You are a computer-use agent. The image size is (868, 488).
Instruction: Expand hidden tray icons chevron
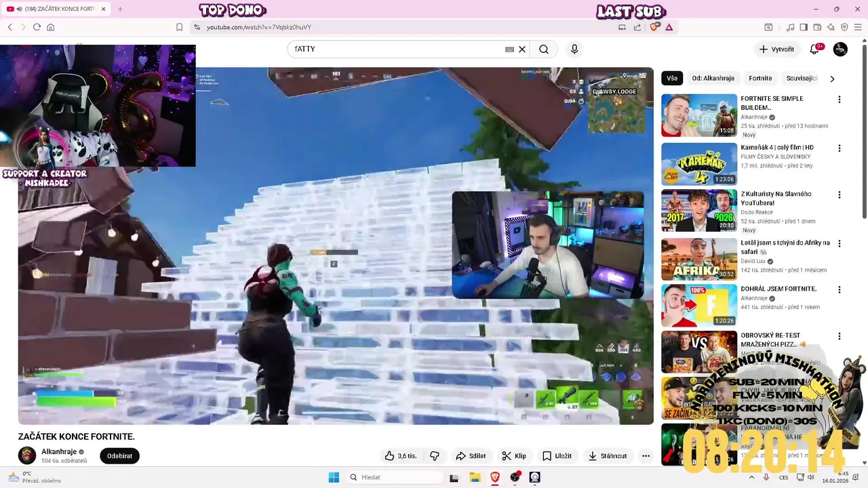click(751, 477)
